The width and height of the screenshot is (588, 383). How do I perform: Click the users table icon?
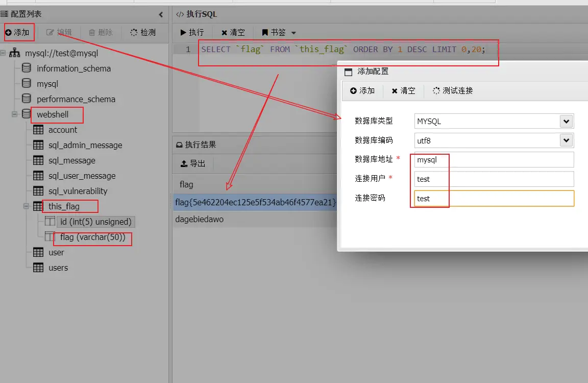(x=38, y=268)
